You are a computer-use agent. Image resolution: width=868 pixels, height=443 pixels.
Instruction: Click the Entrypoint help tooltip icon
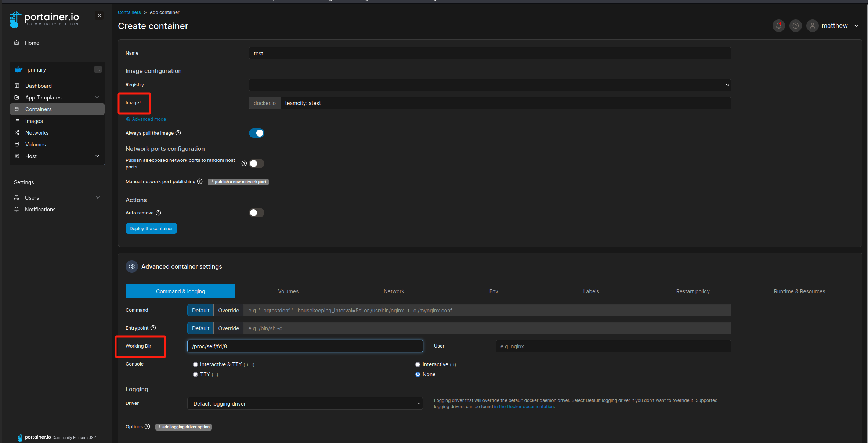(153, 328)
